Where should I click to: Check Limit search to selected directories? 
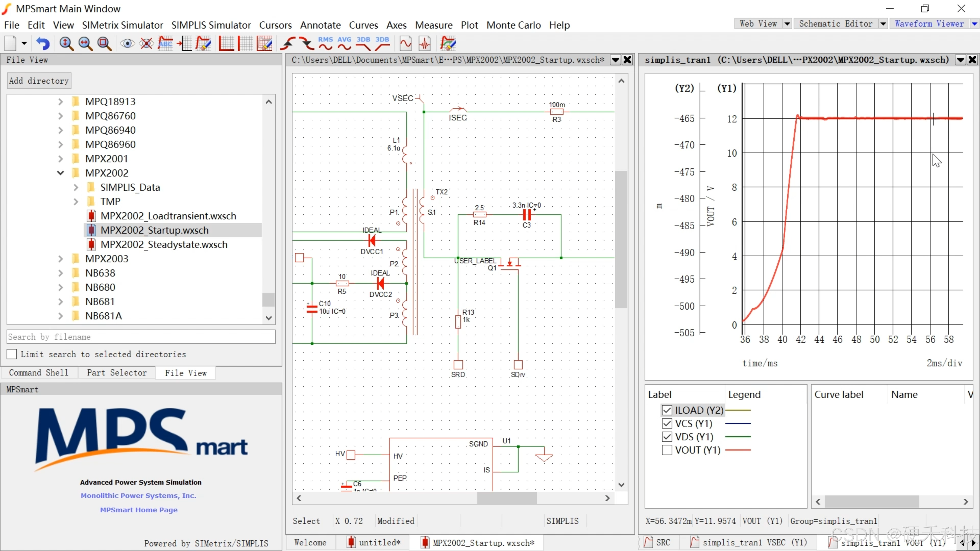12,354
